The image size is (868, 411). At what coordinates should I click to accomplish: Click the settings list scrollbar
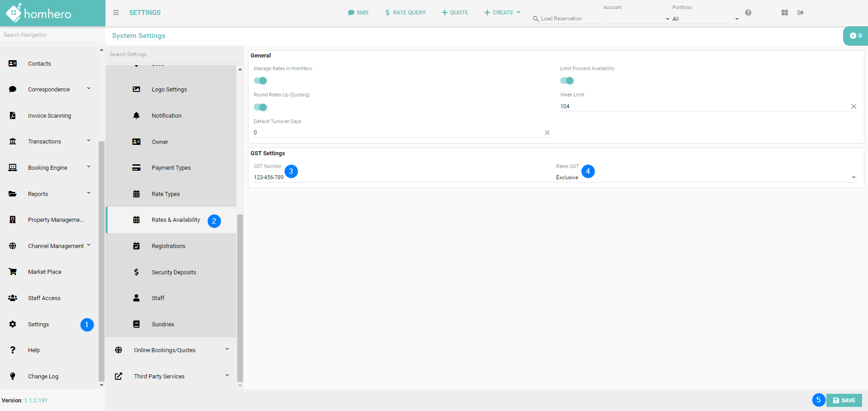[240, 299]
